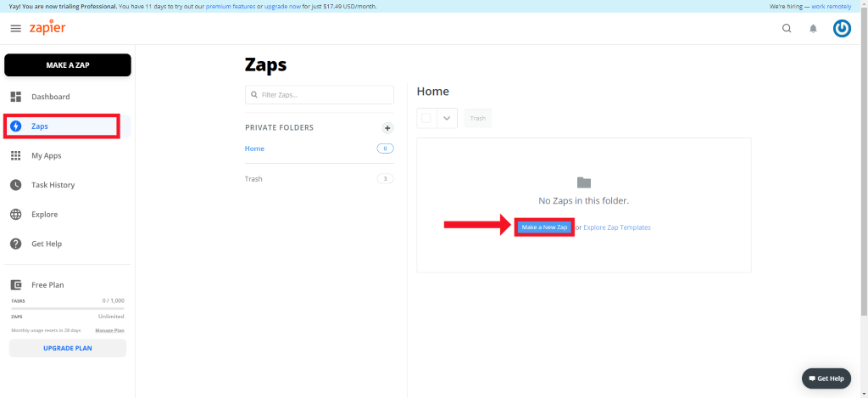Screen dimensions: 868x398
Task: Click the 'Unlimited' Zaps value
Action: [x=111, y=317]
